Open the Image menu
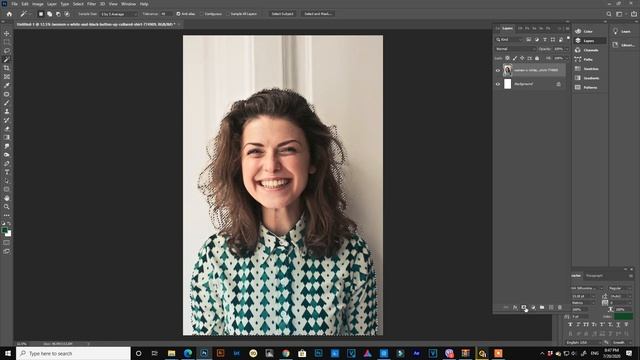This screenshot has width=640, height=360. 38,4
